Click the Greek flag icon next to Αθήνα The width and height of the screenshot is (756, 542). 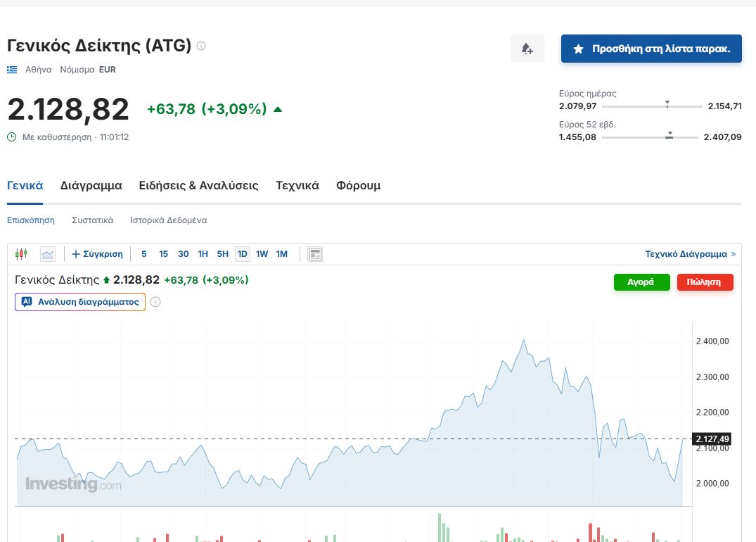[12, 70]
